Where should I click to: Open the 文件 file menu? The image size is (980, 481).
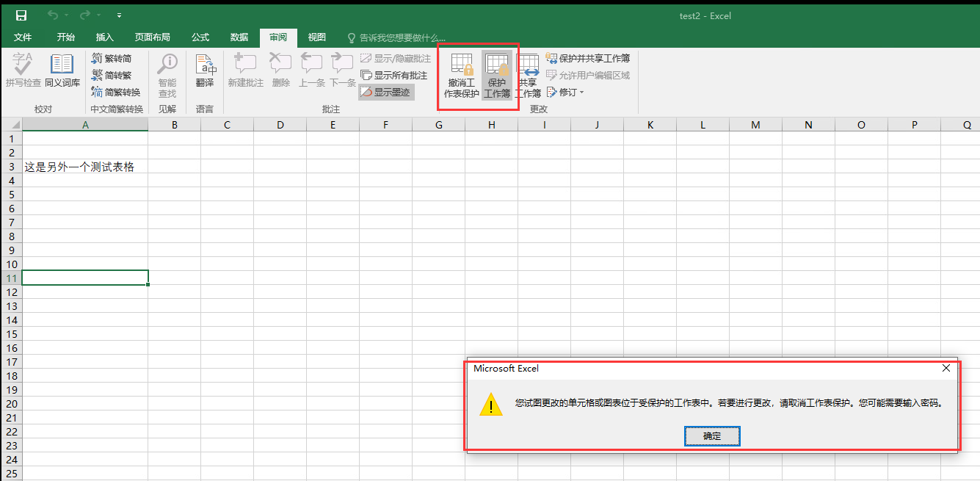(23, 37)
